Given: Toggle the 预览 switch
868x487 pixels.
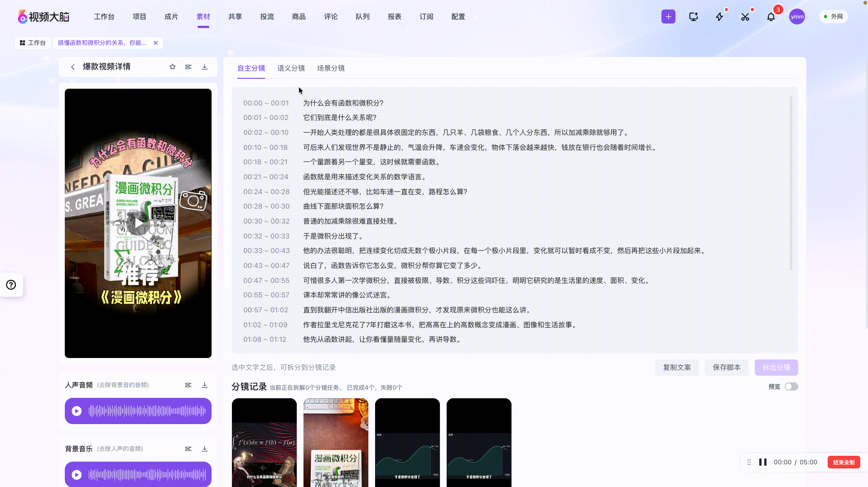Looking at the screenshot, I should (791, 387).
